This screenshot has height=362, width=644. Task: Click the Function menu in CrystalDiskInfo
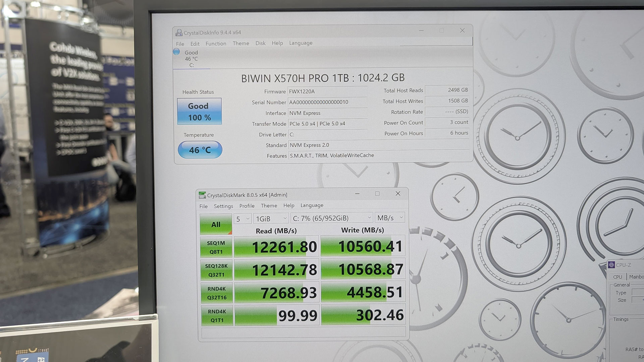pos(216,43)
